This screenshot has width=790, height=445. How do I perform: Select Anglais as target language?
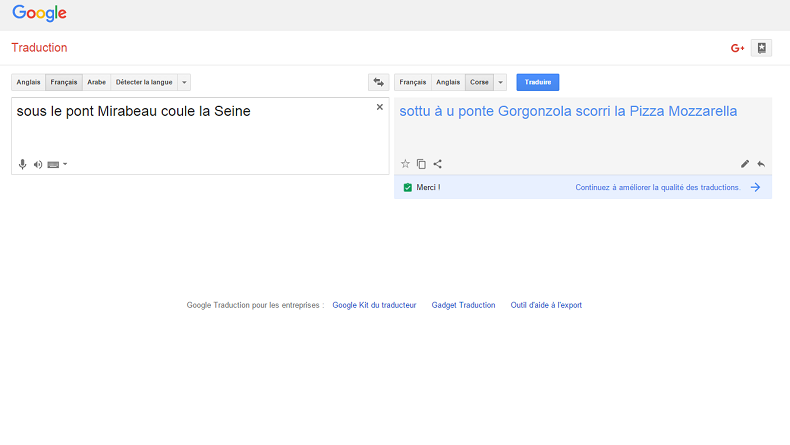448,82
